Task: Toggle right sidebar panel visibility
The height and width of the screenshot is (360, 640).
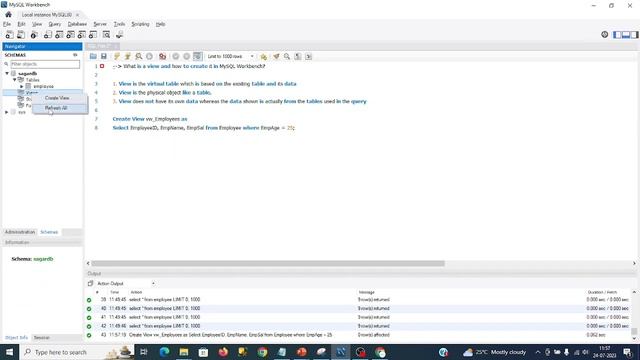Action: [634, 35]
